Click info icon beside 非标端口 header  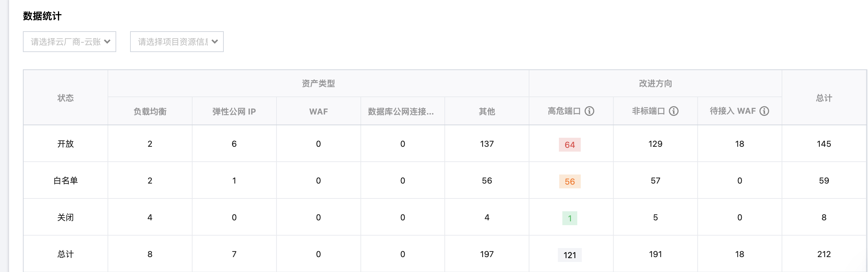(x=674, y=111)
